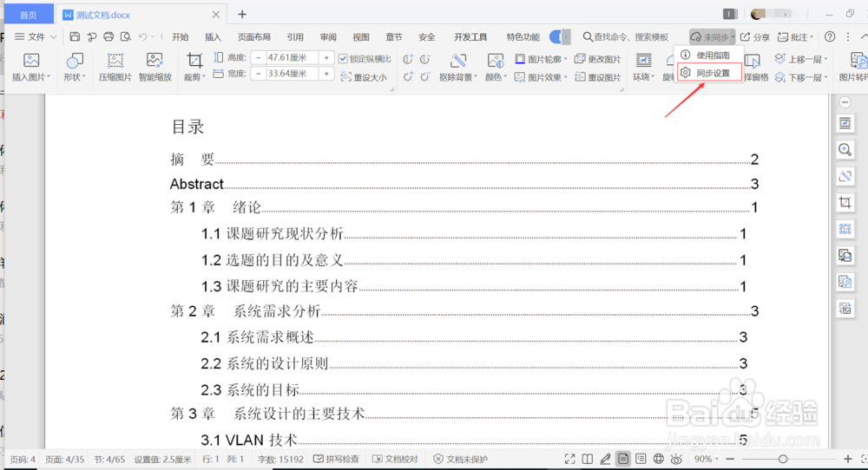Image resolution: width=868 pixels, height=470 pixels.
Task: Open 90% zoom level dropdown
Action: pos(717,459)
